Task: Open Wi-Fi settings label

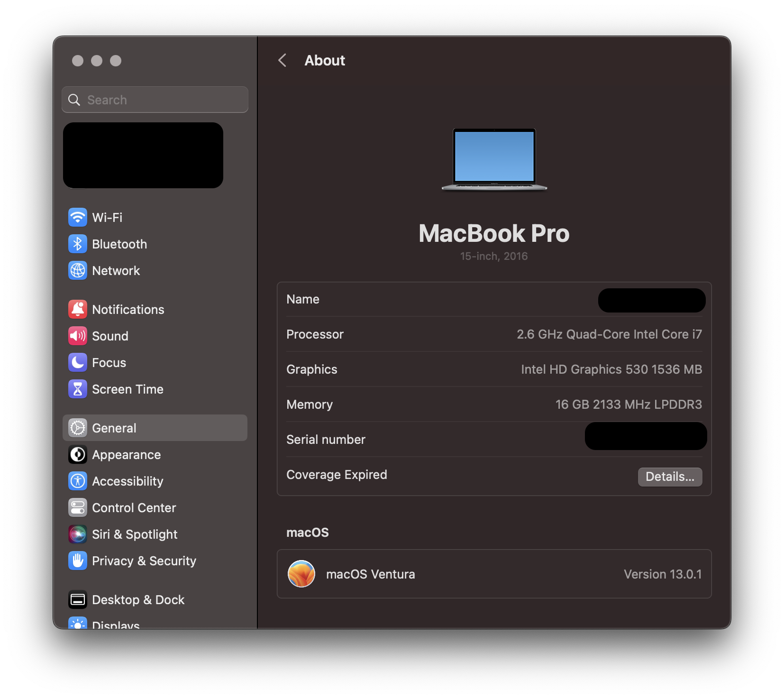Action: click(107, 218)
